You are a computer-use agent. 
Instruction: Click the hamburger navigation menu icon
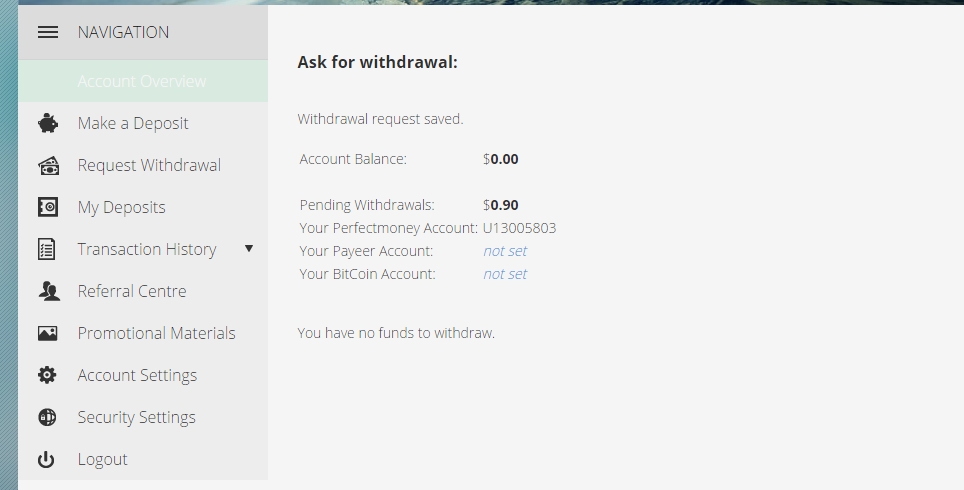(47, 32)
